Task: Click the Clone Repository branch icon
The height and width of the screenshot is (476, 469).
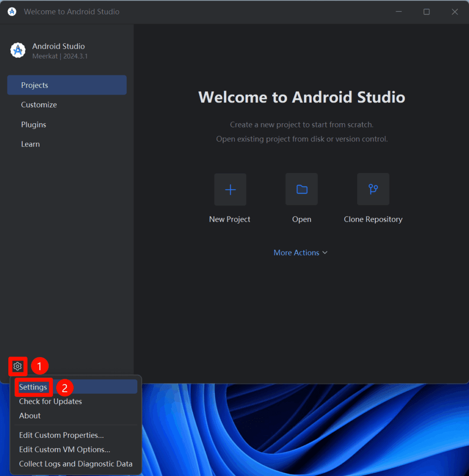Action: [x=373, y=189]
